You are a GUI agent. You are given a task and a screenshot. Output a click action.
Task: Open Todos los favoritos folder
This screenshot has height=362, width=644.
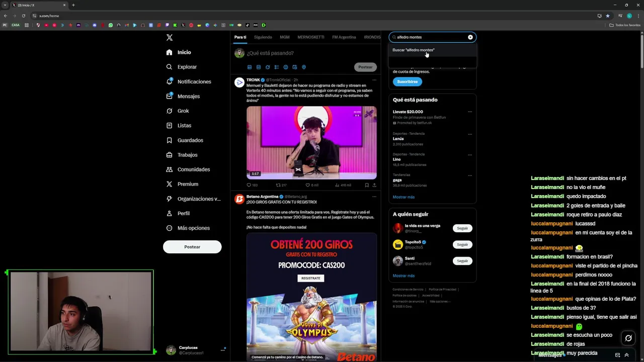pyautogui.click(x=624, y=25)
